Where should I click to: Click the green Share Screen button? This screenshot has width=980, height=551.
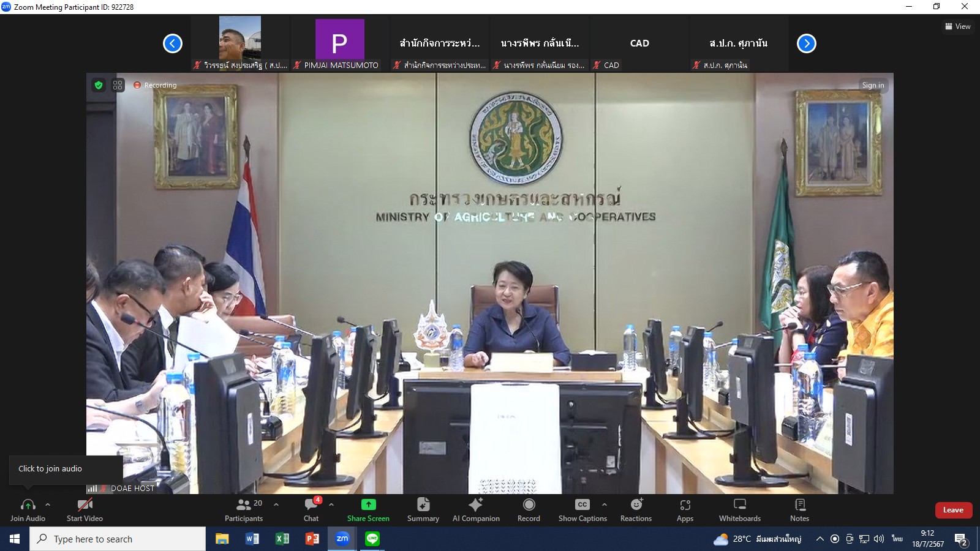point(368,510)
